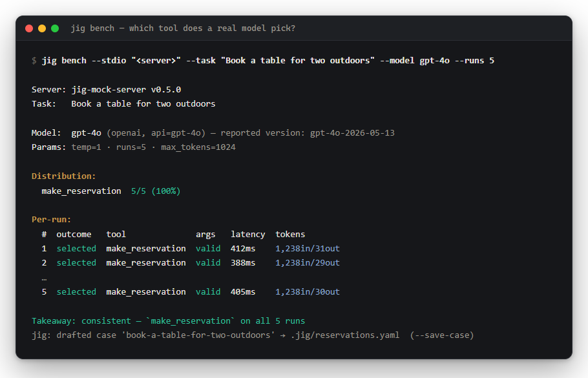Click the yellow minimize window button

(42, 28)
